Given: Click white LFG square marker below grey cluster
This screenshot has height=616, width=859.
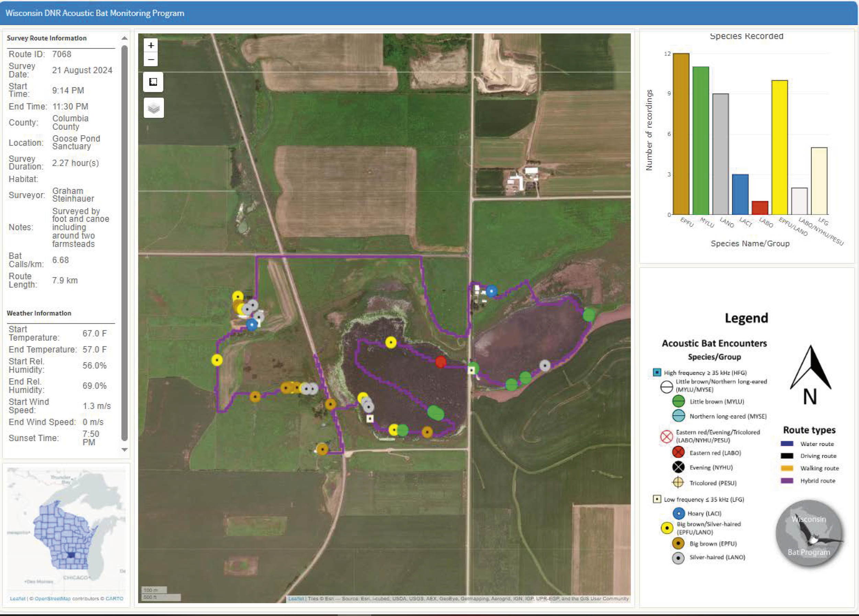Looking at the screenshot, I should pos(370,419).
